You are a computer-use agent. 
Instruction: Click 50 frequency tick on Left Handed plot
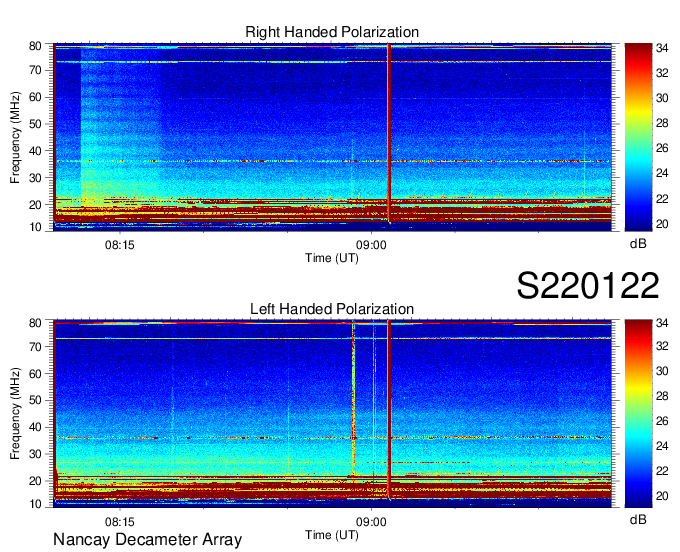35,400
